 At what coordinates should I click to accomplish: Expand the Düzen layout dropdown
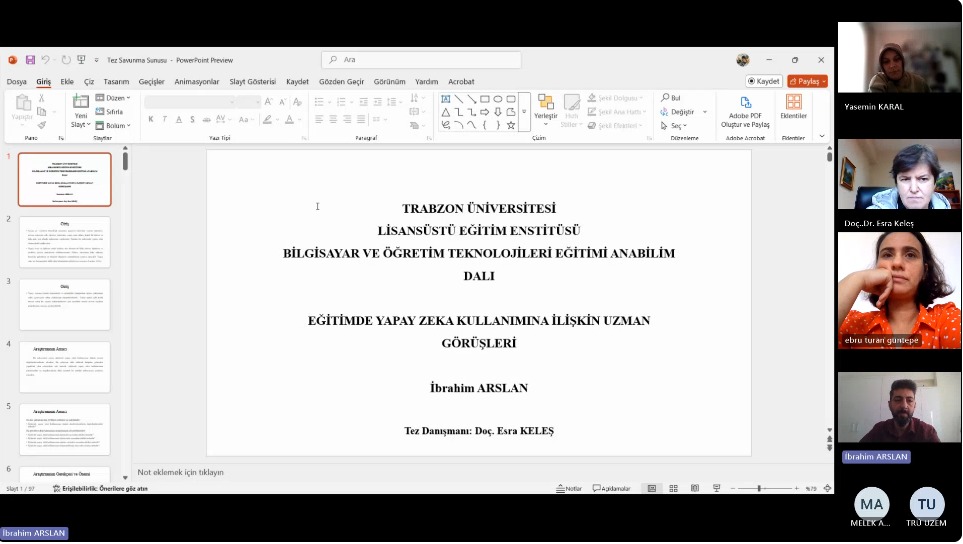click(113, 98)
